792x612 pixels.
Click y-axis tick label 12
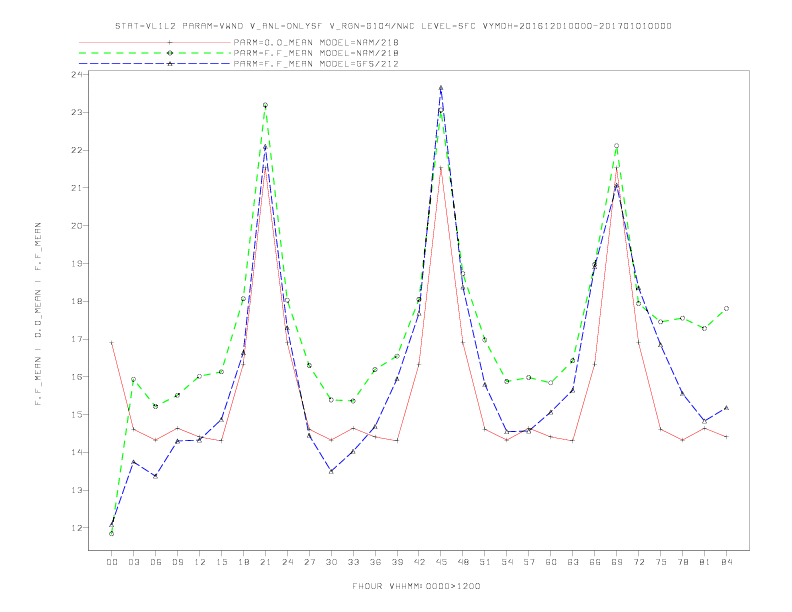[x=77, y=528]
